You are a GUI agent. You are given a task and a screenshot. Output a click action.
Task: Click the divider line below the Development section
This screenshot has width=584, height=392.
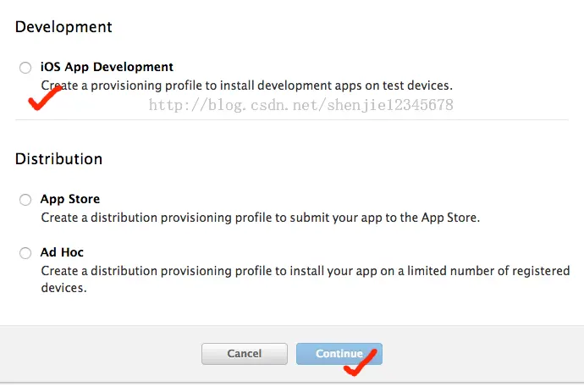[292, 120]
